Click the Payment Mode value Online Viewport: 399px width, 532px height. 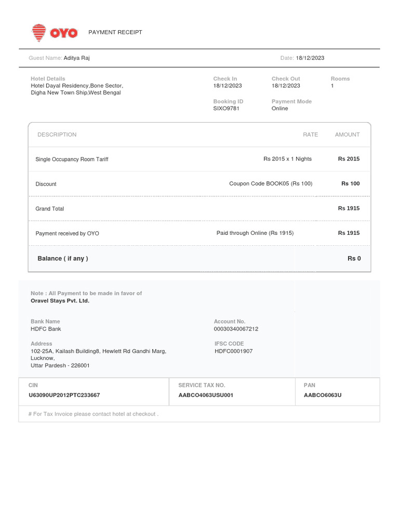point(280,109)
